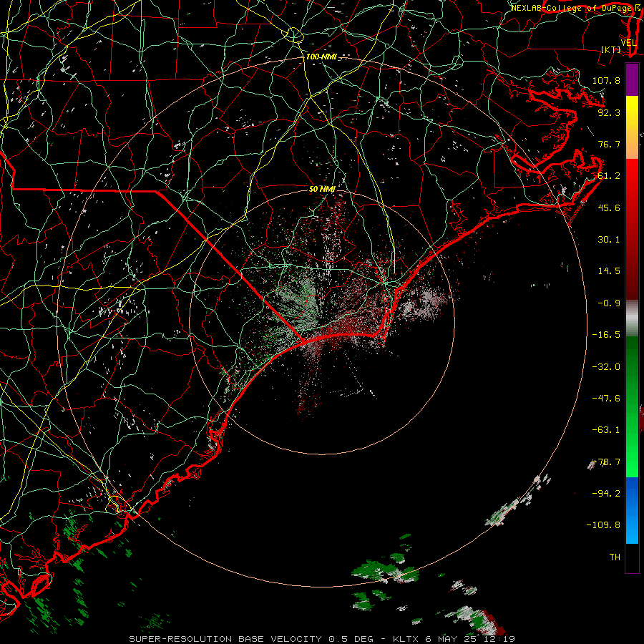The height and width of the screenshot is (644, 644).
Task: Click the -109.8 legend value
Action: pos(603,525)
